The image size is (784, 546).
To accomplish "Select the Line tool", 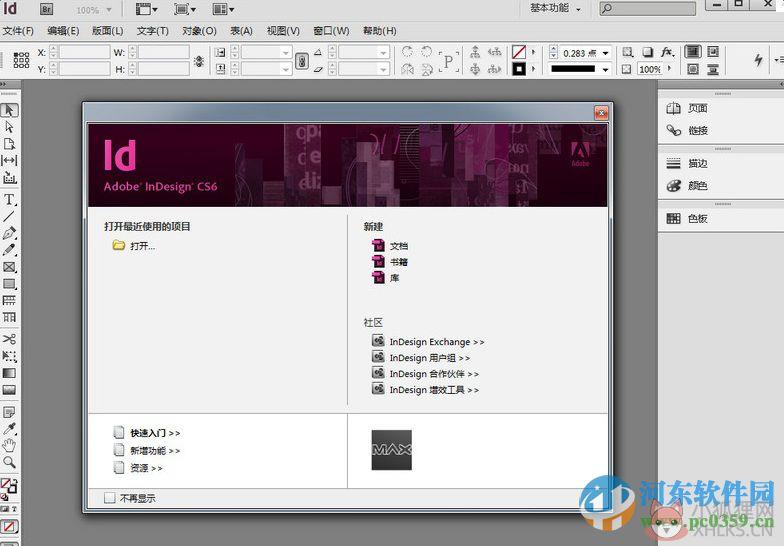I will (x=9, y=216).
